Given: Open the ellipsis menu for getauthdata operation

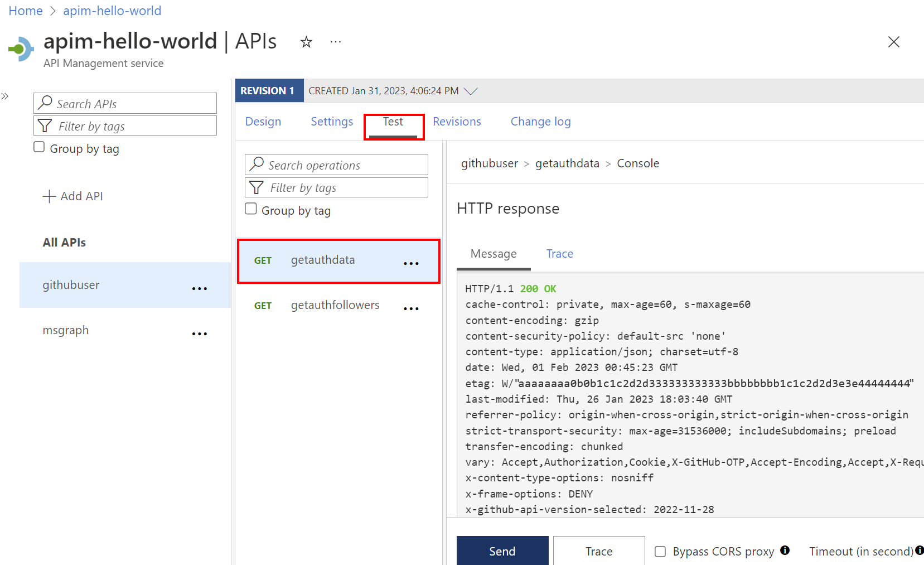Looking at the screenshot, I should (411, 263).
